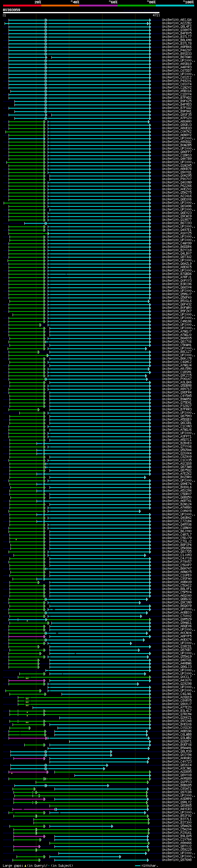
Task: Select the UniRef100_Q9GRJ3 label
Action: coord(177,125)
